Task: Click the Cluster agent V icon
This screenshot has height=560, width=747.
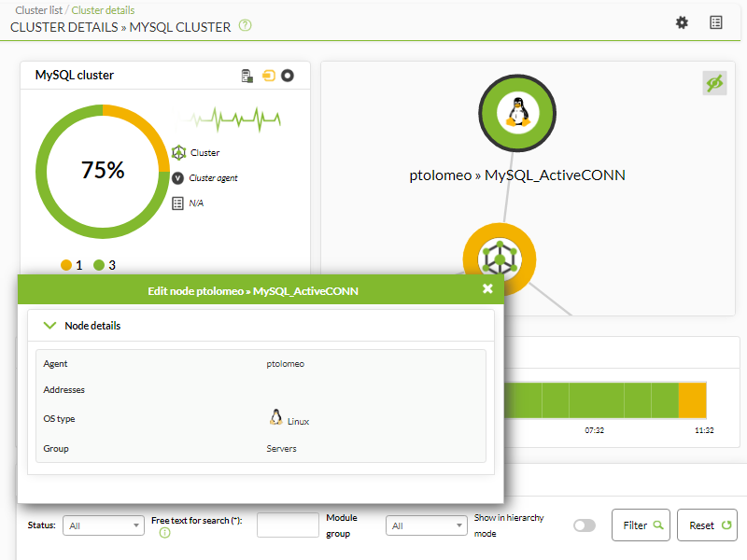Action: [x=177, y=178]
